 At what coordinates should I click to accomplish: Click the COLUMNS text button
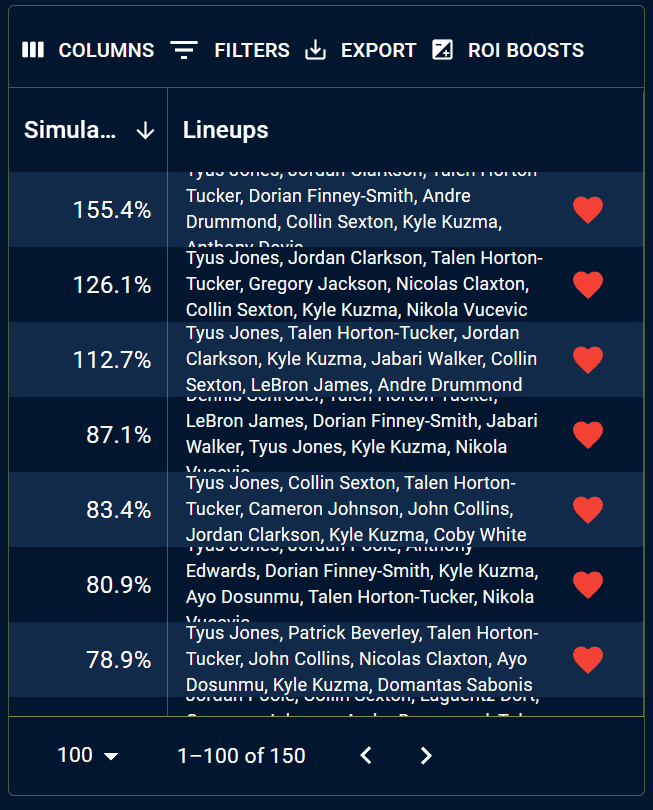click(106, 50)
